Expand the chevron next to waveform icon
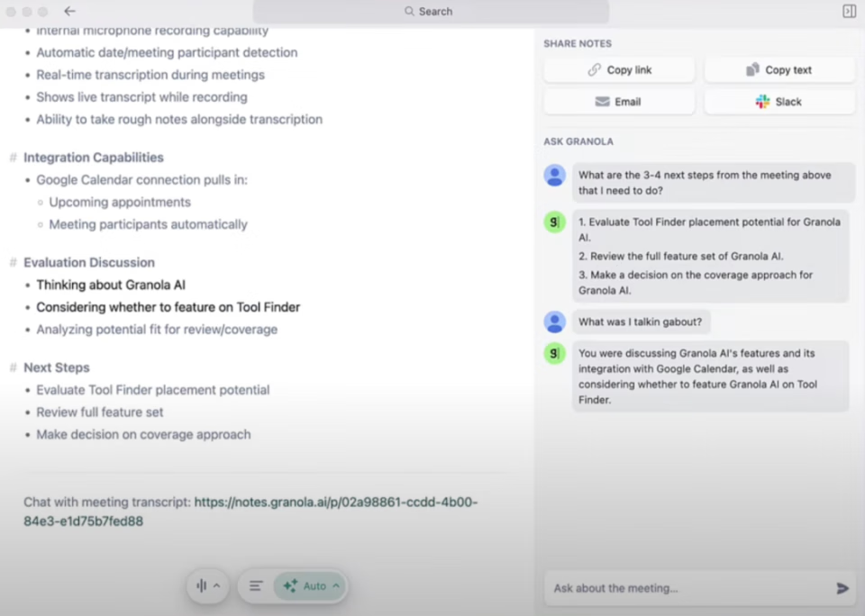The image size is (865, 616). pyautogui.click(x=217, y=585)
